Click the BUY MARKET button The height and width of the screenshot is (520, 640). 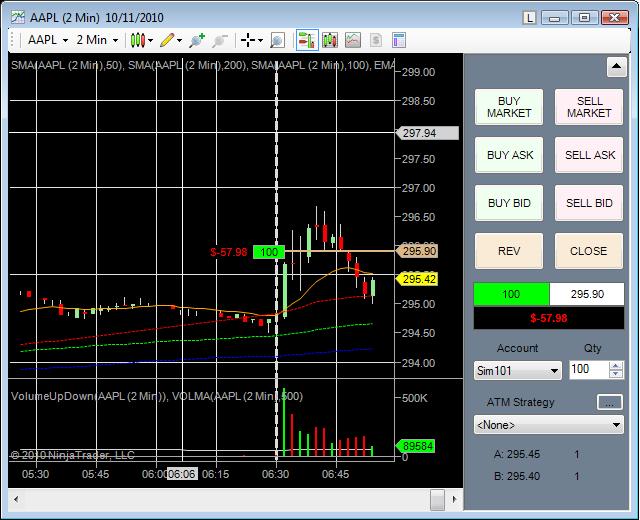tap(509, 107)
